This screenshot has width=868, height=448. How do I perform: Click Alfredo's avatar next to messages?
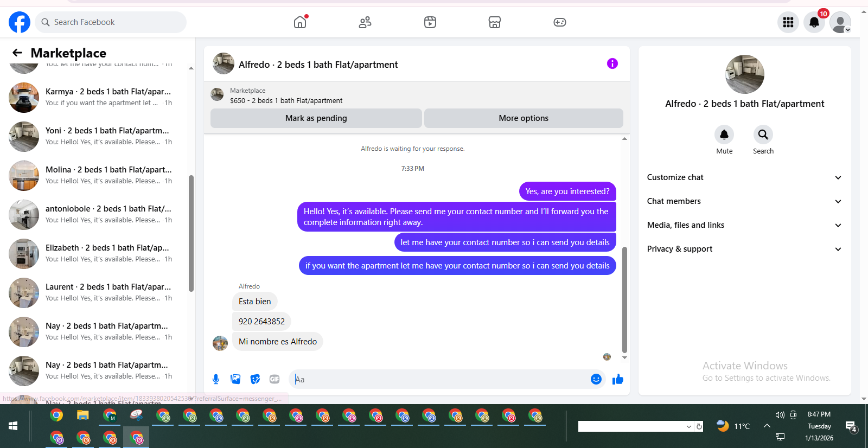tap(220, 343)
